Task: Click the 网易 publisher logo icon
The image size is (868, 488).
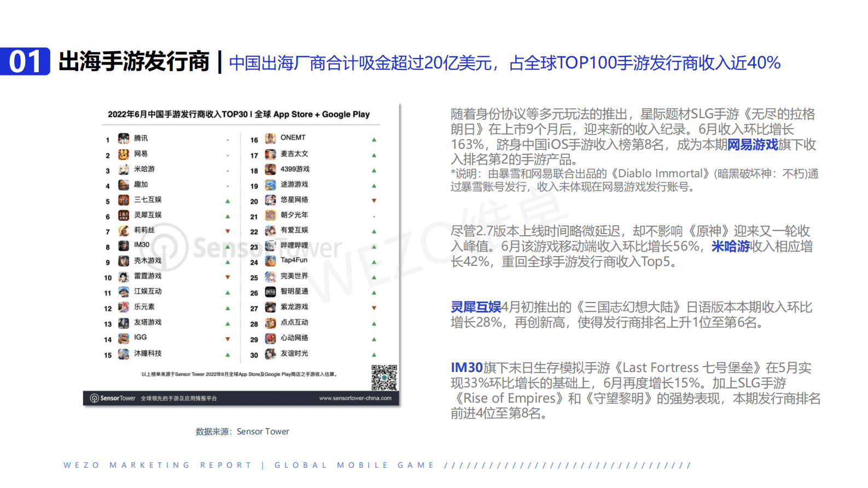Action: click(x=124, y=154)
